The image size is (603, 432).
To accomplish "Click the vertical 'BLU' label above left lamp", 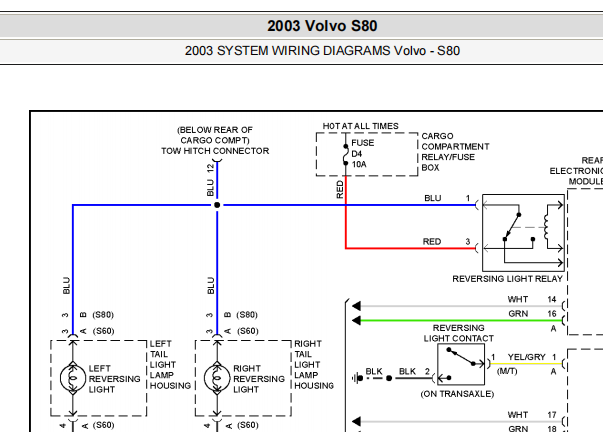I will (x=66, y=285).
